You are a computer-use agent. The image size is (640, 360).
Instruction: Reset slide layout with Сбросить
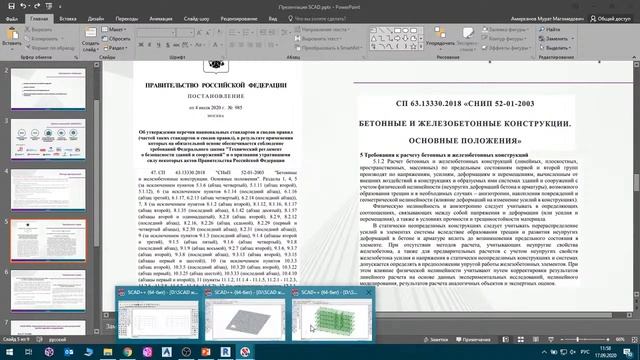click(116, 39)
